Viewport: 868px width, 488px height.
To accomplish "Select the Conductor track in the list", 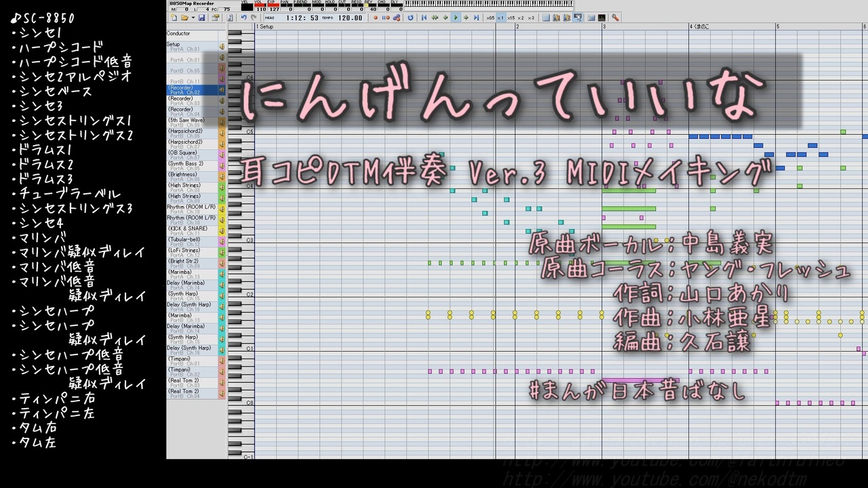I will 193,34.
